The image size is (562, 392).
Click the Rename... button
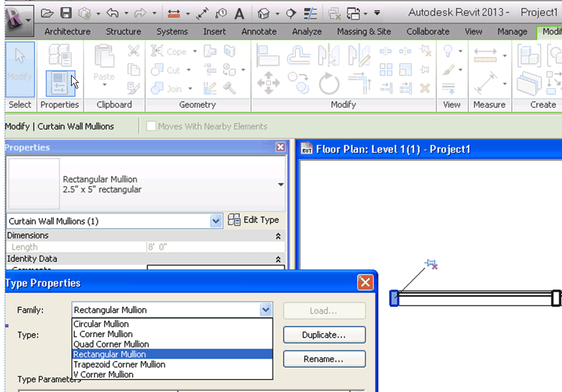click(x=324, y=359)
